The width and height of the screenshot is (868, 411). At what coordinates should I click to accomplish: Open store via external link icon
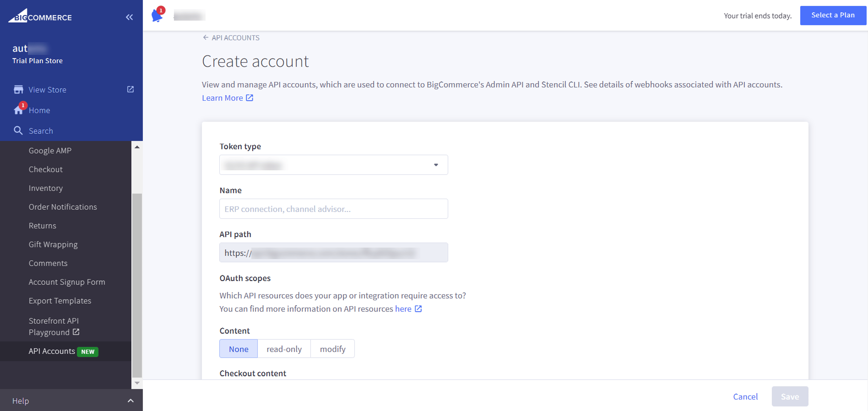[x=130, y=89]
